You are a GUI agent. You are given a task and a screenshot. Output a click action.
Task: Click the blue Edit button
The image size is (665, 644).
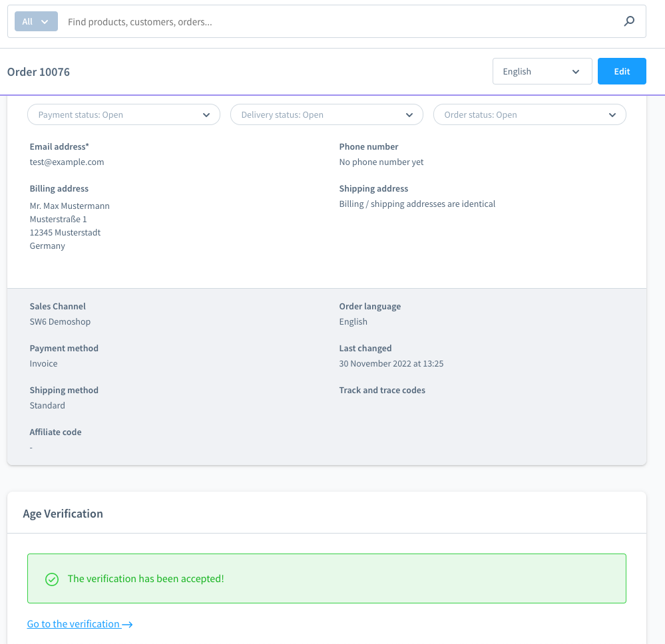(x=622, y=71)
